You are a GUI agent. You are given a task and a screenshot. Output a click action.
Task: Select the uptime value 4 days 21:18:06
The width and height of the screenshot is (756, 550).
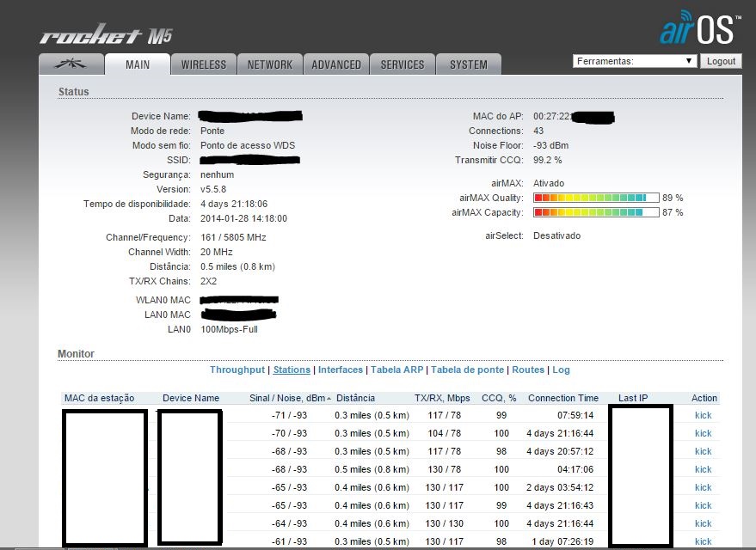click(234, 204)
